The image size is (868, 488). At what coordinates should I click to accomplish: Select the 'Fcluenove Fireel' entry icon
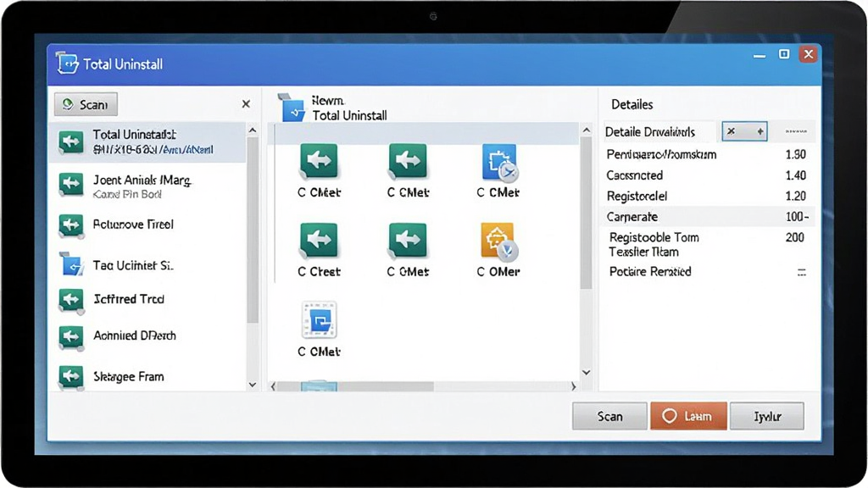coord(71,225)
